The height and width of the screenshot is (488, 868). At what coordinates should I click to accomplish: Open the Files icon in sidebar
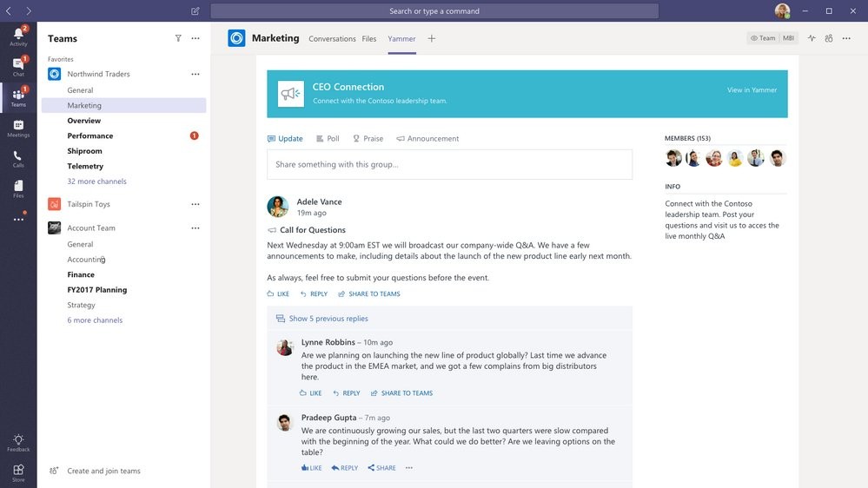tap(18, 188)
